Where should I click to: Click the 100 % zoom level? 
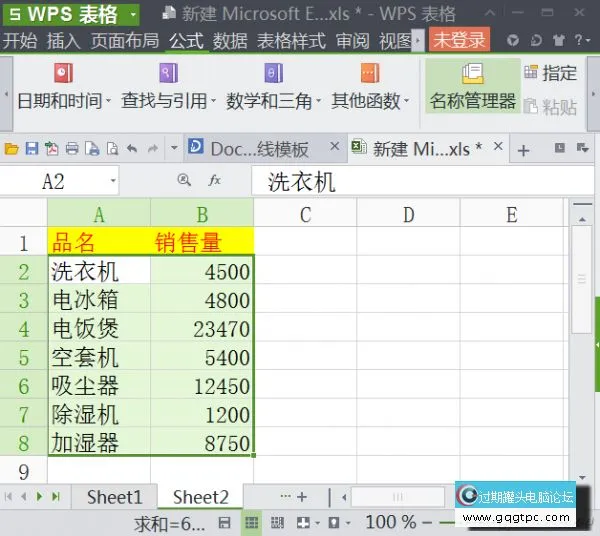coord(390,522)
